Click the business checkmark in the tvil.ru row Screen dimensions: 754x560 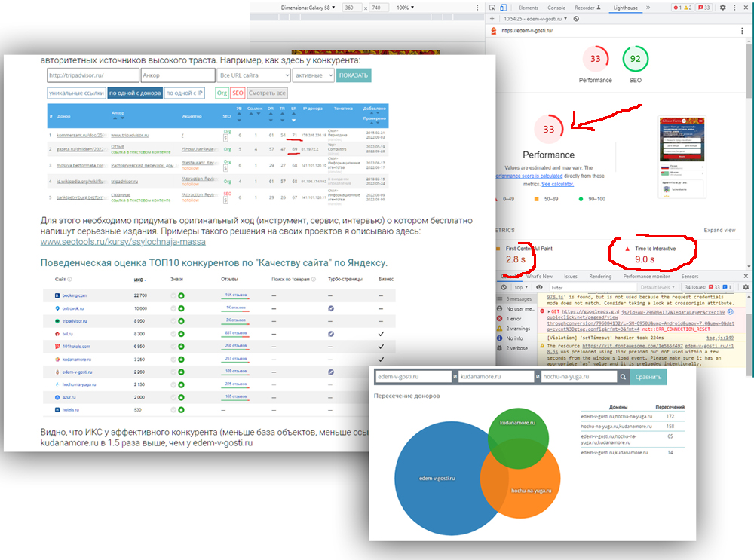[381, 334]
